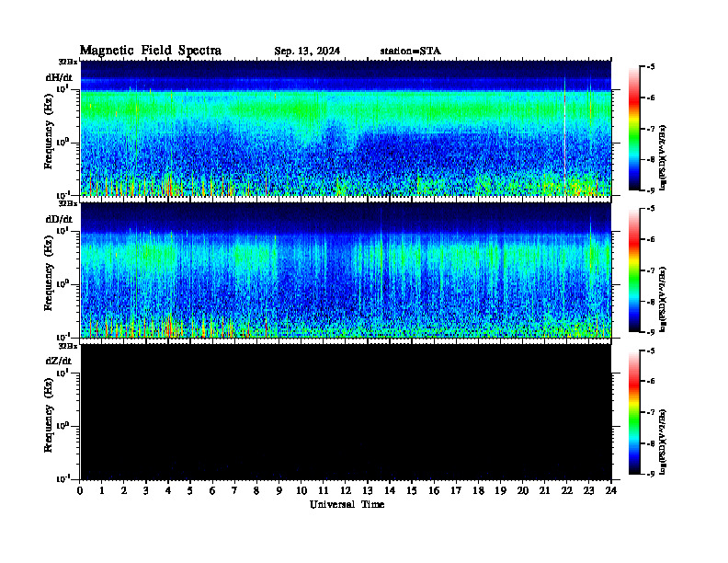Click the "Universal Time" axis label

click(x=347, y=504)
